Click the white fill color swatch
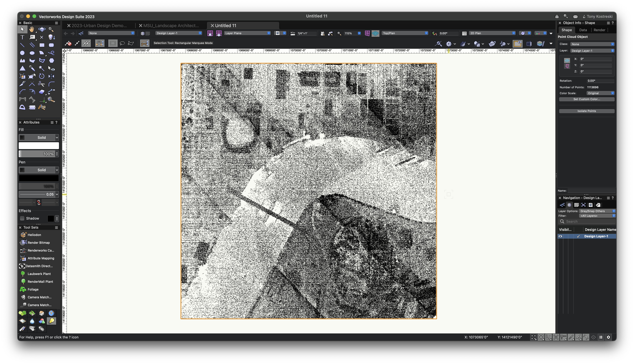 click(x=39, y=146)
